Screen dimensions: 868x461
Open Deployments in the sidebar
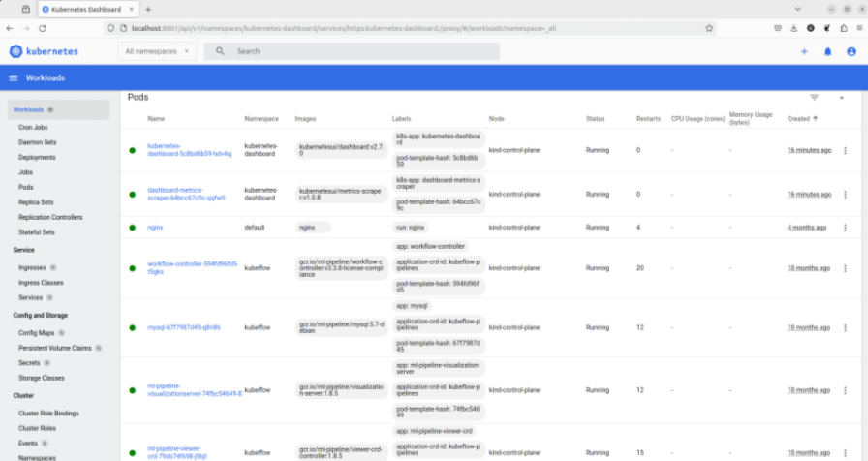coord(37,157)
